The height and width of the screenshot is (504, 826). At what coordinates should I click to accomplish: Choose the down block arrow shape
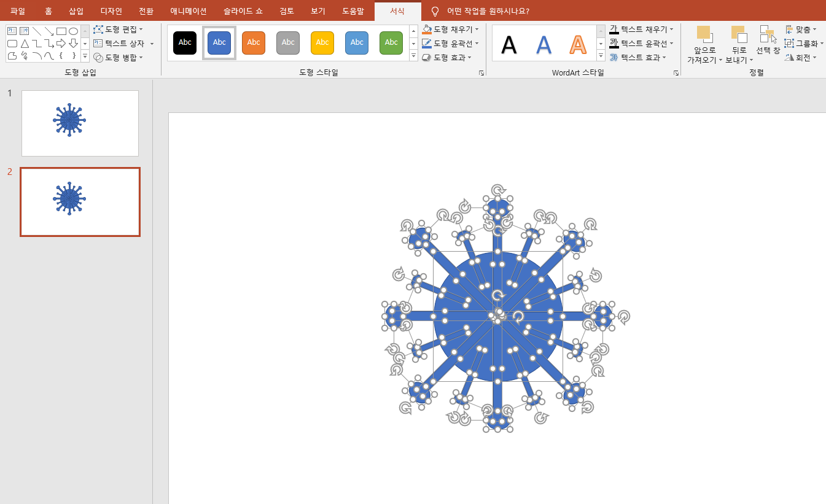pyautogui.click(x=73, y=44)
